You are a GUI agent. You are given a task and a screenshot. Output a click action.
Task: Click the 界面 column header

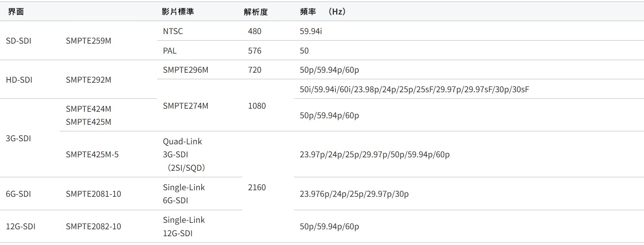point(16,11)
